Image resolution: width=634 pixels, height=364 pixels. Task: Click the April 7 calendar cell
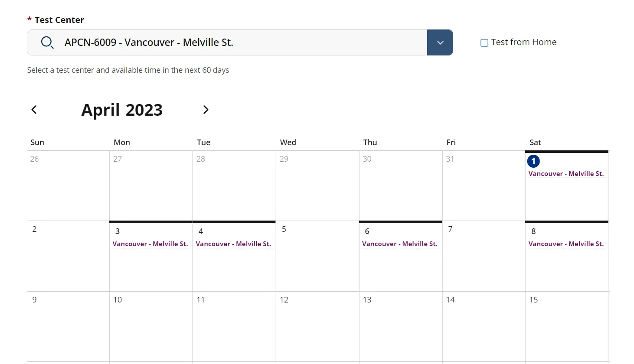tap(484, 256)
